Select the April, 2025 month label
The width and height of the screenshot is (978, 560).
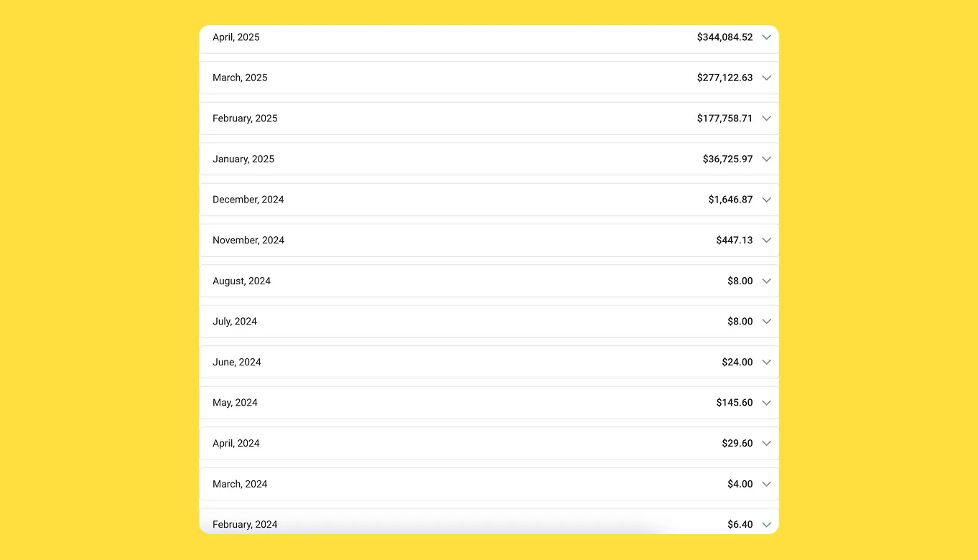(236, 37)
